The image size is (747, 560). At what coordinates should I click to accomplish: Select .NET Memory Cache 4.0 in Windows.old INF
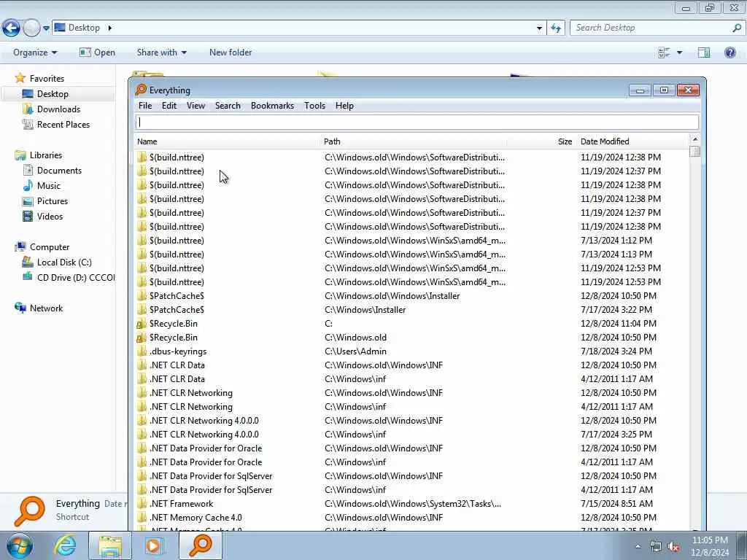pos(412,518)
